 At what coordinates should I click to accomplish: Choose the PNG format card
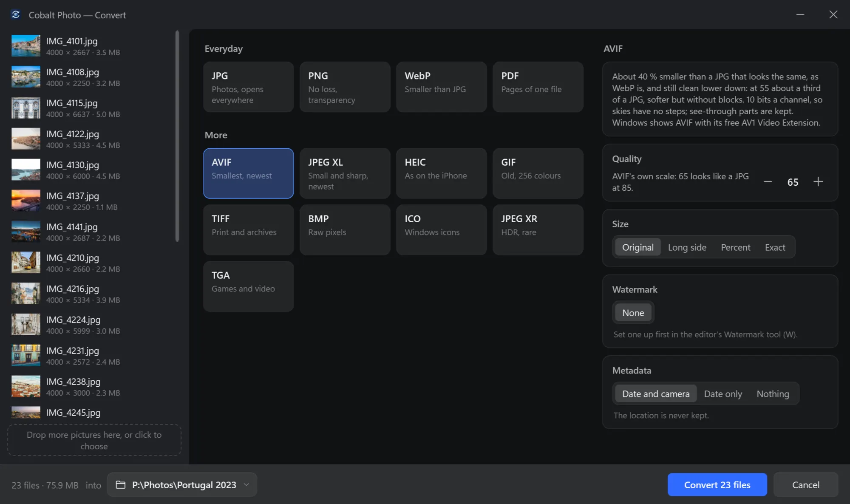pyautogui.click(x=345, y=87)
